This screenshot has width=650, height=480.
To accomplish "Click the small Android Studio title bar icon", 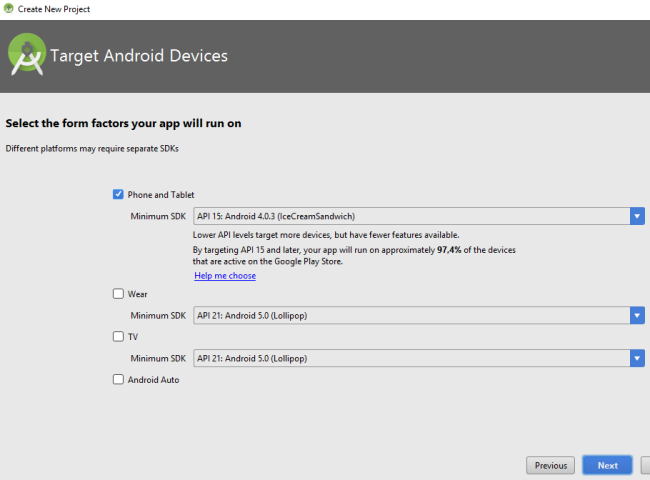I will [8, 8].
